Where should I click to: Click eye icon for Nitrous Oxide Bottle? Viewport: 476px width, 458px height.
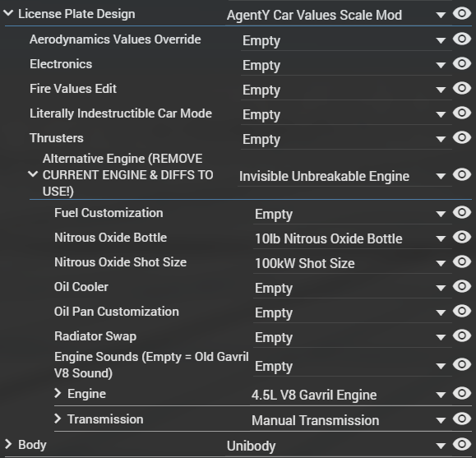[x=462, y=237]
